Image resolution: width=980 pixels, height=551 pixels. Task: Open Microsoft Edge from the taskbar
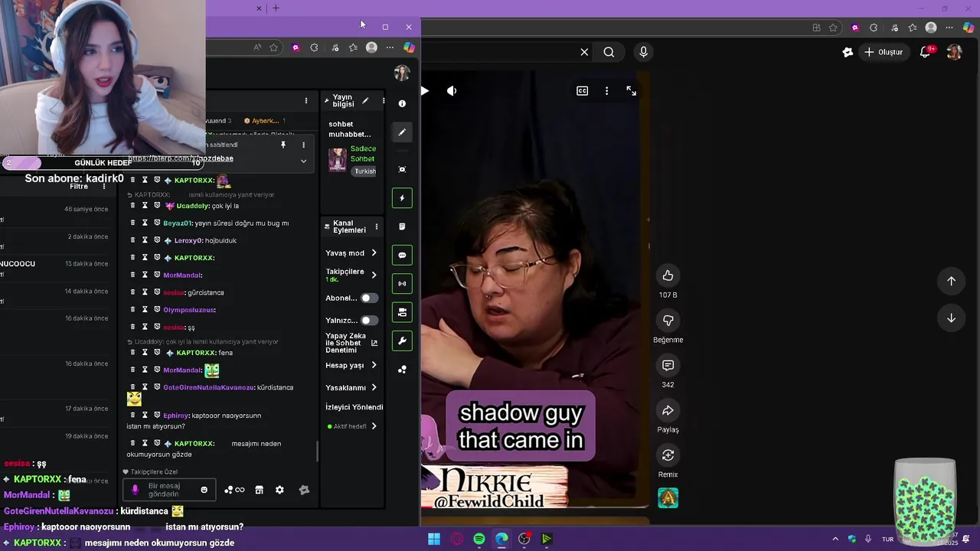501,539
